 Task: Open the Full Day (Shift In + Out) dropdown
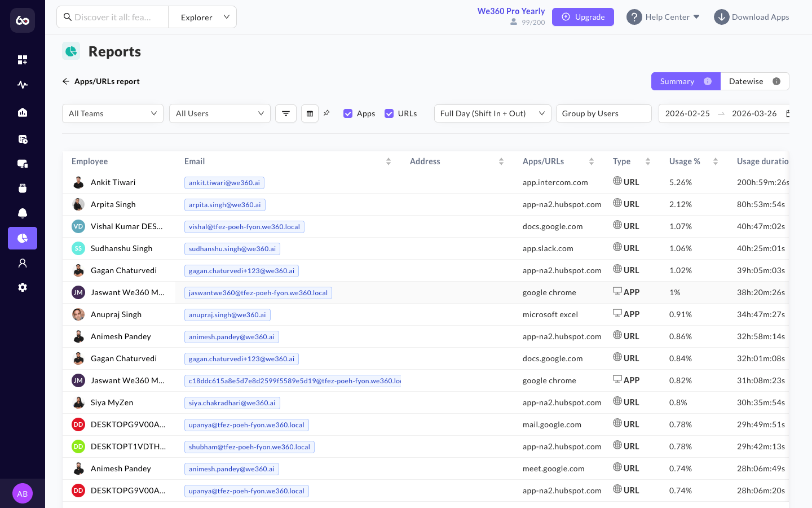coord(493,113)
